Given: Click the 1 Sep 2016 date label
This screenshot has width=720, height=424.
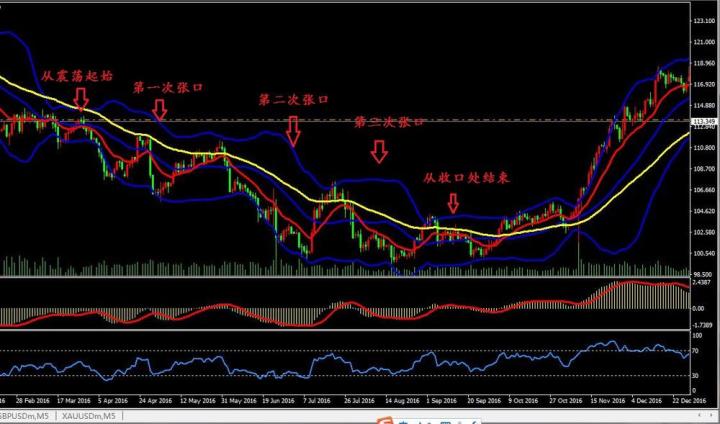Looking at the screenshot, I should tap(442, 401).
